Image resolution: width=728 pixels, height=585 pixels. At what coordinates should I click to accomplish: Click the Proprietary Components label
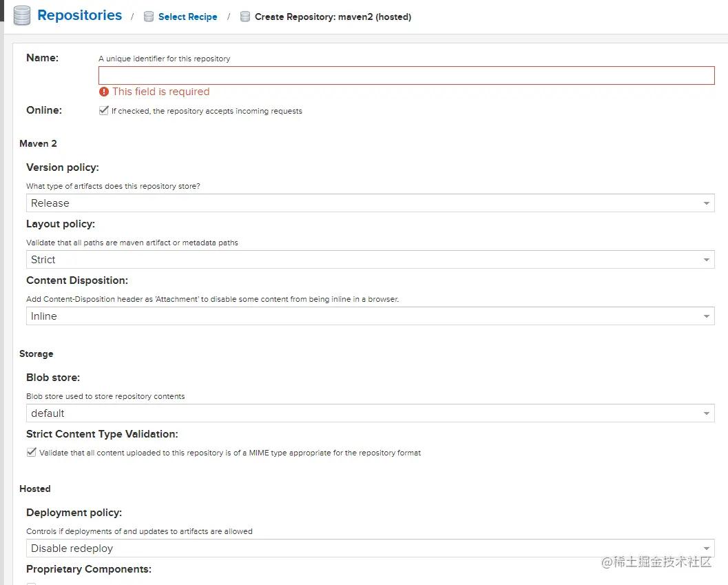(88, 569)
